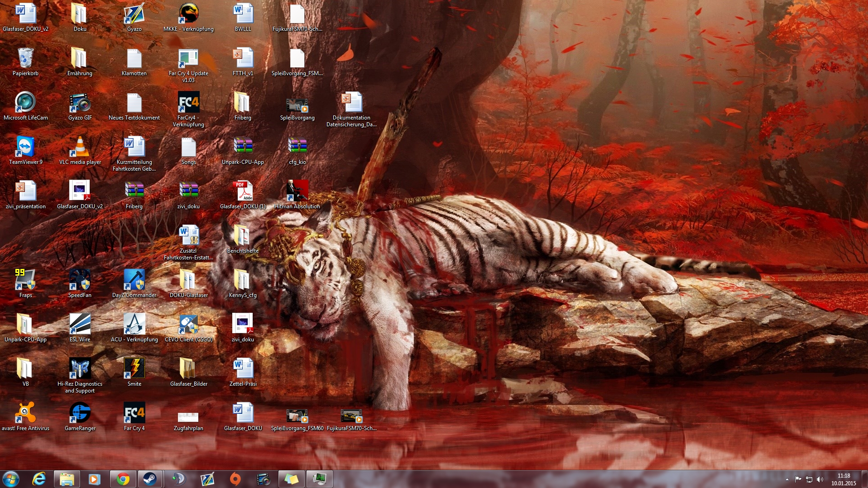Select the CEVO Client (CSGO) shortcut
Viewport: 868px width, 488px height.
(x=188, y=327)
